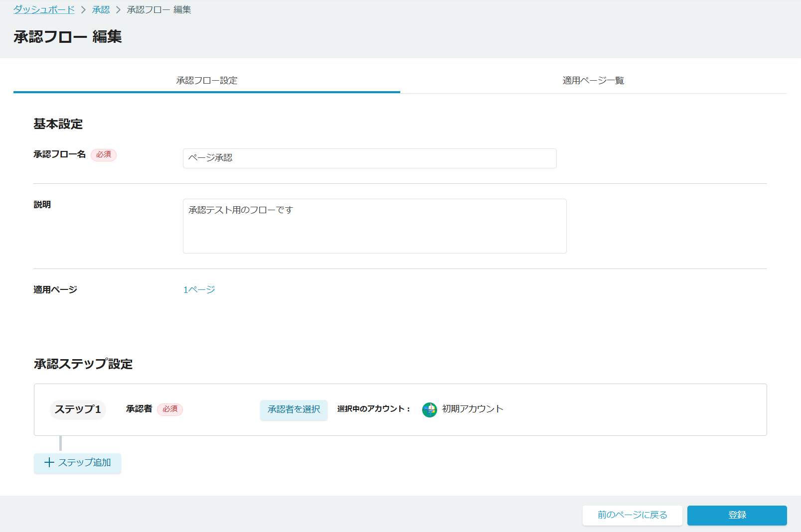Click the 初期アカウント account name
This screenshot has height=532, width=801.
472,409
